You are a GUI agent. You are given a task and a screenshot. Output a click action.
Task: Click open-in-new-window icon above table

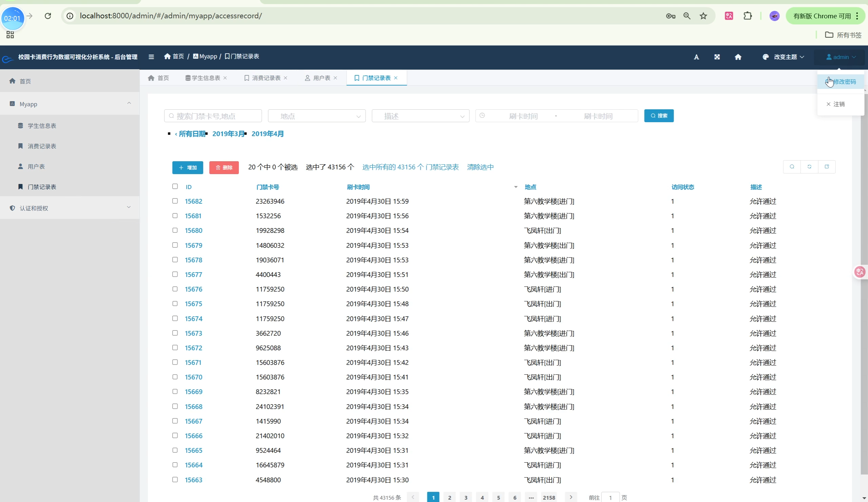coord(827,167)
